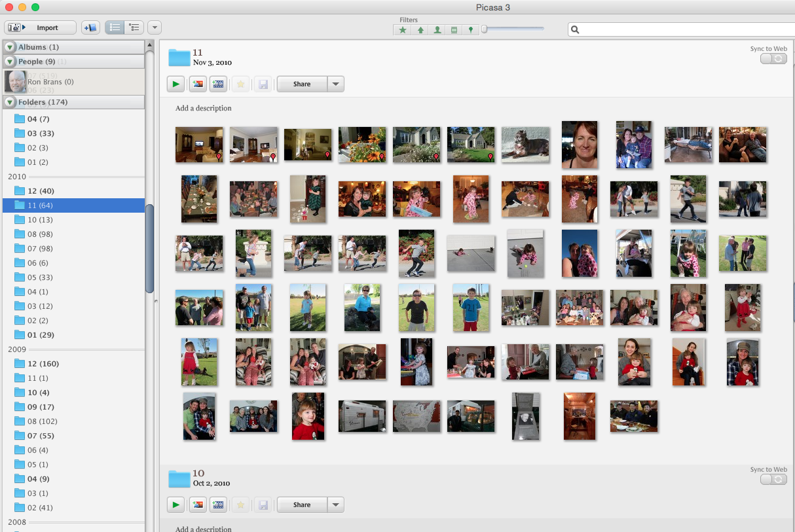Screen dimensions: 795x532
Task: Click the date range filter slider
Action: (513, 29)
